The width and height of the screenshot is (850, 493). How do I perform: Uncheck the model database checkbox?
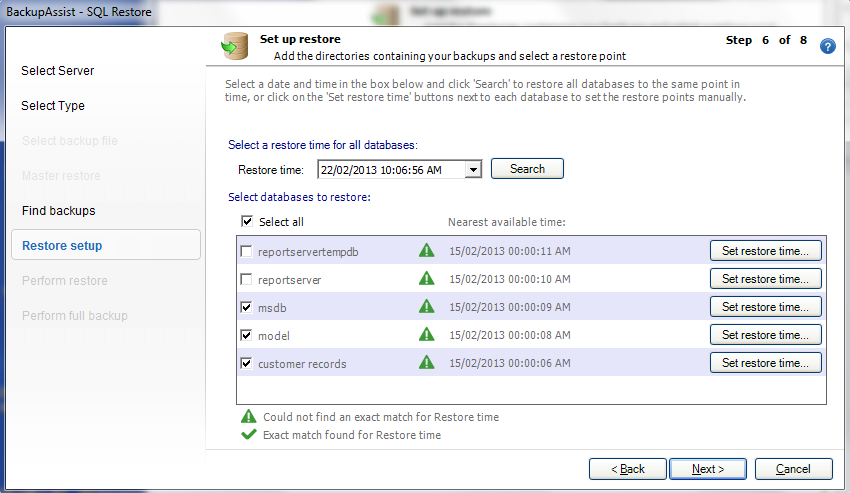[246, 335]
